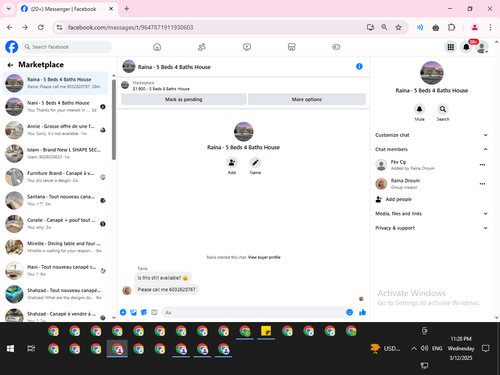The width and height of the screenshot is (500, 375).
Task: Click the browser zoom magnifier icon in address bar
Action: pos(384,27)
